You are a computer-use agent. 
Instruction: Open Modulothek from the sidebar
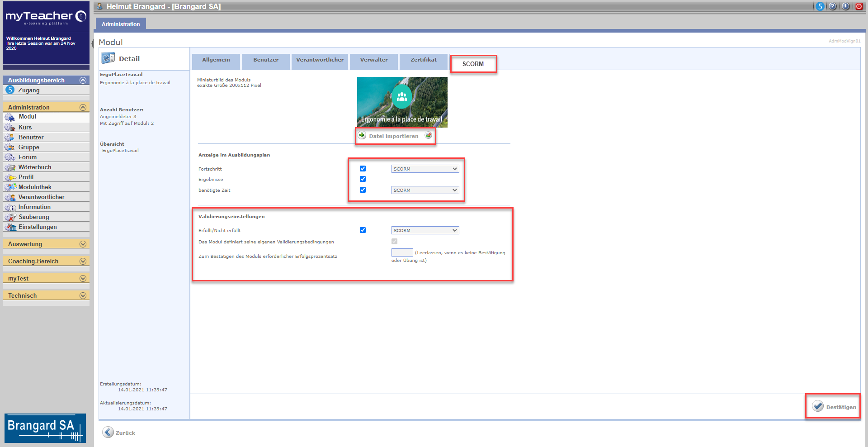[35, 187]
